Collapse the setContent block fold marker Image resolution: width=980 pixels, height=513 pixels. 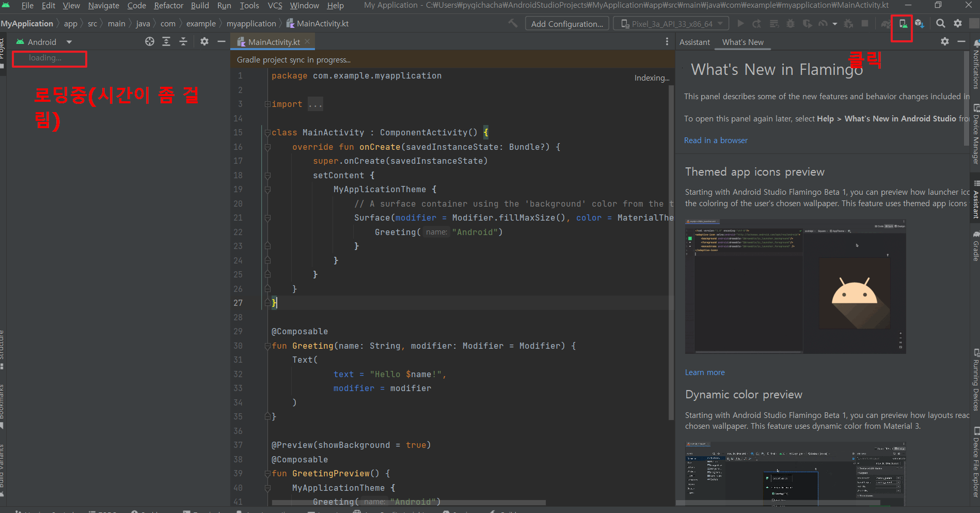coord(267,175)
